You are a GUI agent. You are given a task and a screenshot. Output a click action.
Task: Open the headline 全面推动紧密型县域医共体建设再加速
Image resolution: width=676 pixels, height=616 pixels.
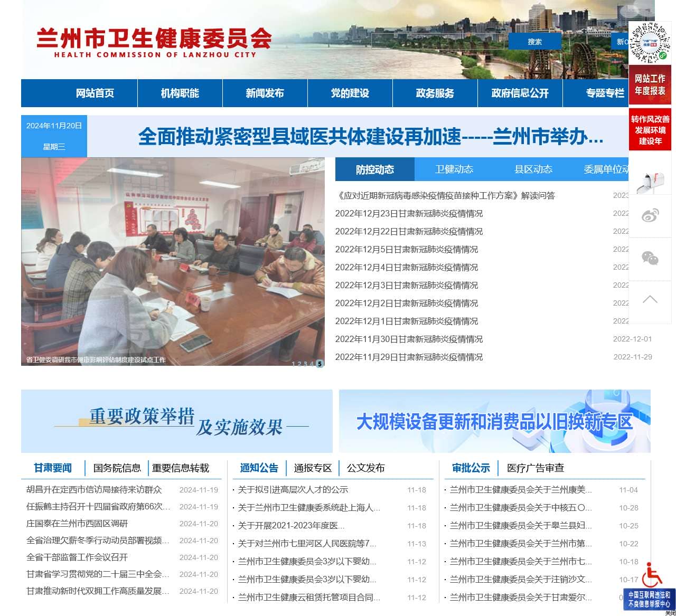(x=371, y=137)
